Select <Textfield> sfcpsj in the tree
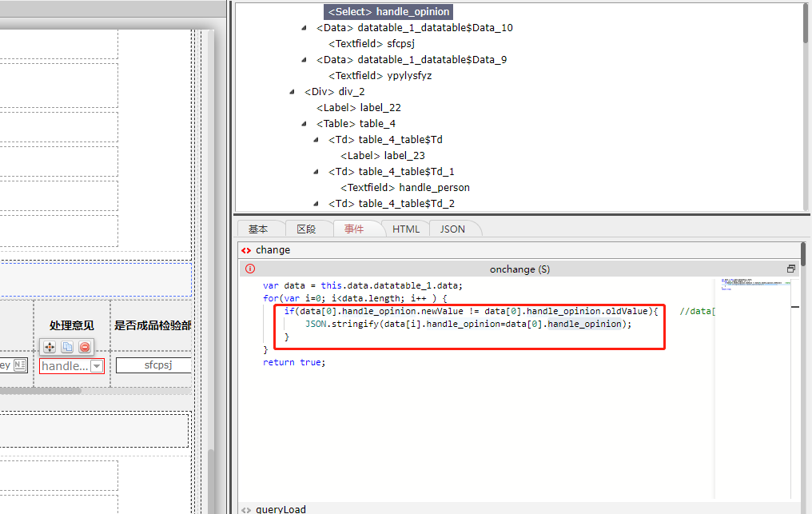Image resolution: width=812 pixels, height=514 pixels. (x=372, y=43)
